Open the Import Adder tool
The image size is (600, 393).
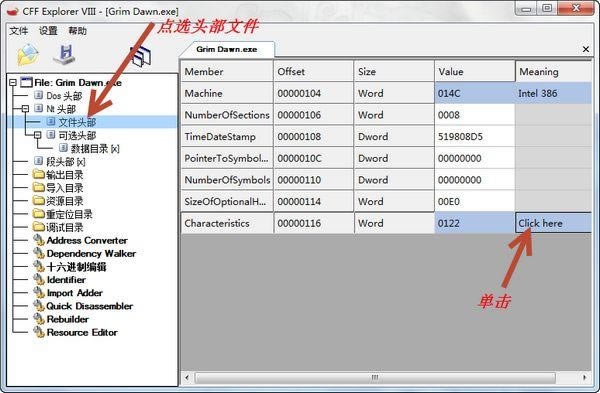click(x=75, y=293)
